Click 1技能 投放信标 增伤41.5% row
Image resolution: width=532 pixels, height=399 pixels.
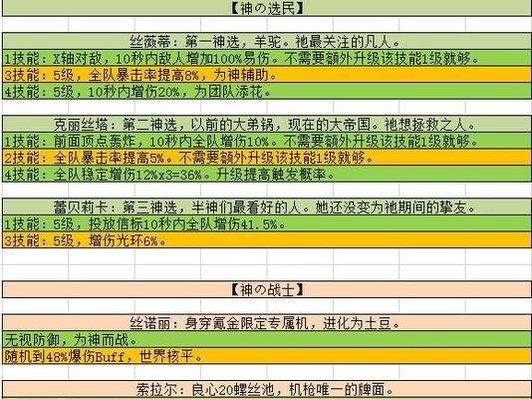coord(267,224)
